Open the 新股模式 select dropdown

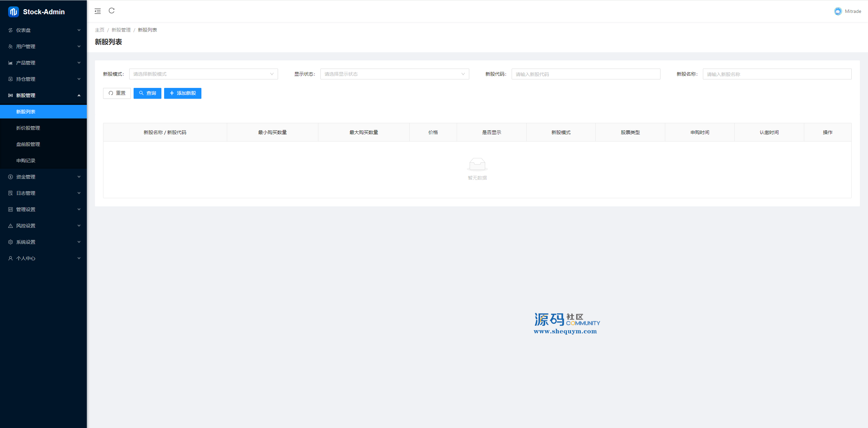point(203,74)
